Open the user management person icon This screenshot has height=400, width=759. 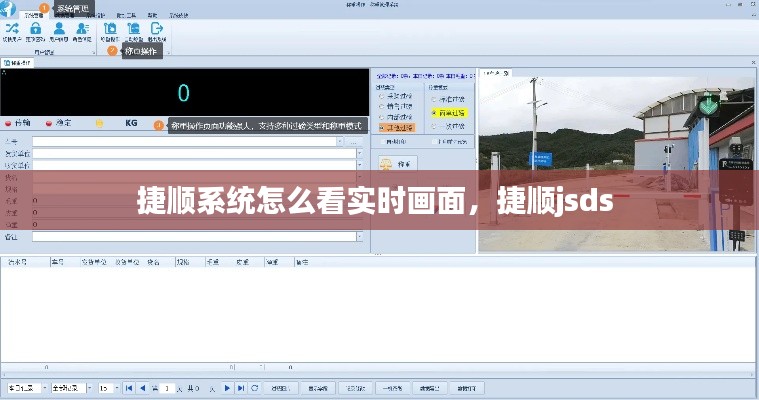click(x=60, y=30)
